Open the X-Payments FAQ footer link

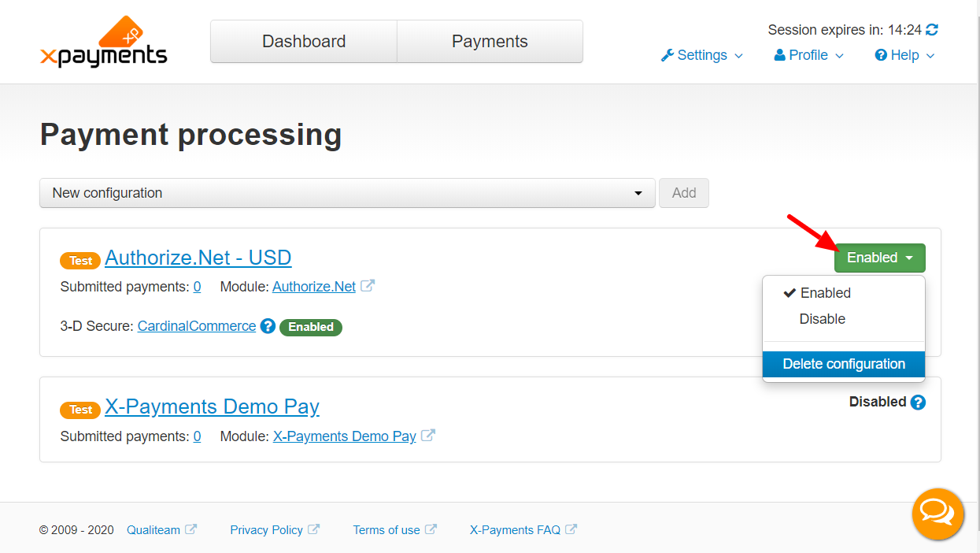[515, 530]
